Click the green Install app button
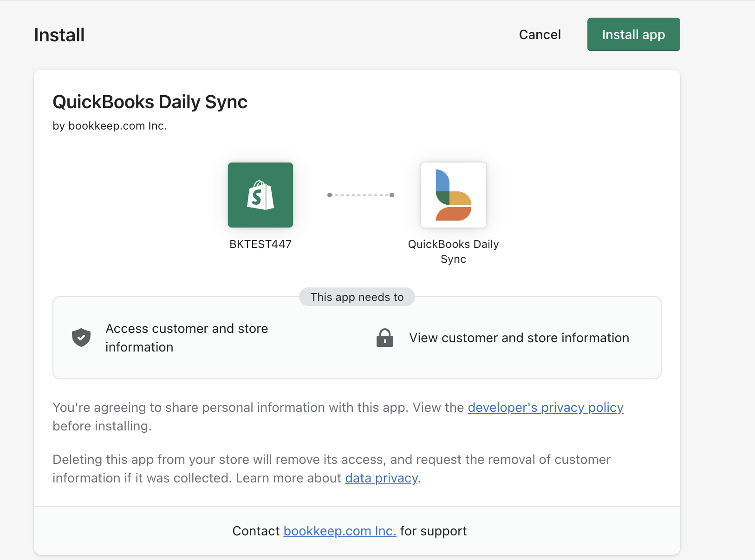Image resolution: width=755 pixels, height=560 pixels. 633,34
